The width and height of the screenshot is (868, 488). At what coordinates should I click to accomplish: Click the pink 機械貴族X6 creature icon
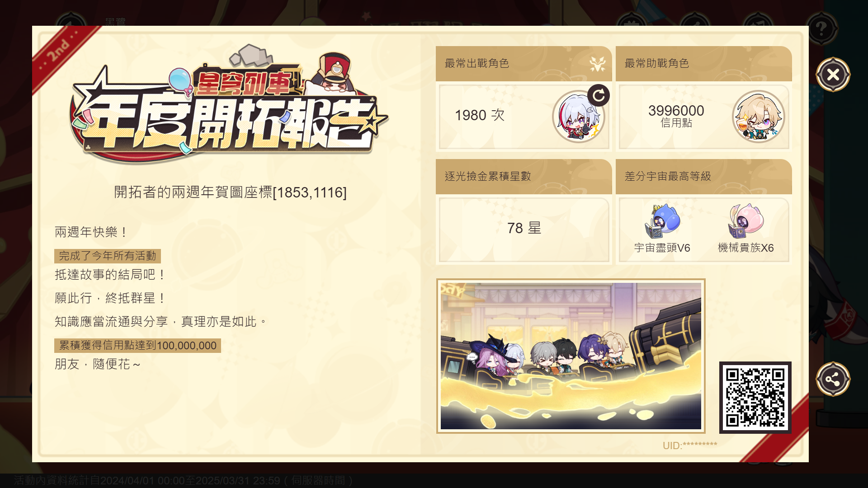point(745,221)
